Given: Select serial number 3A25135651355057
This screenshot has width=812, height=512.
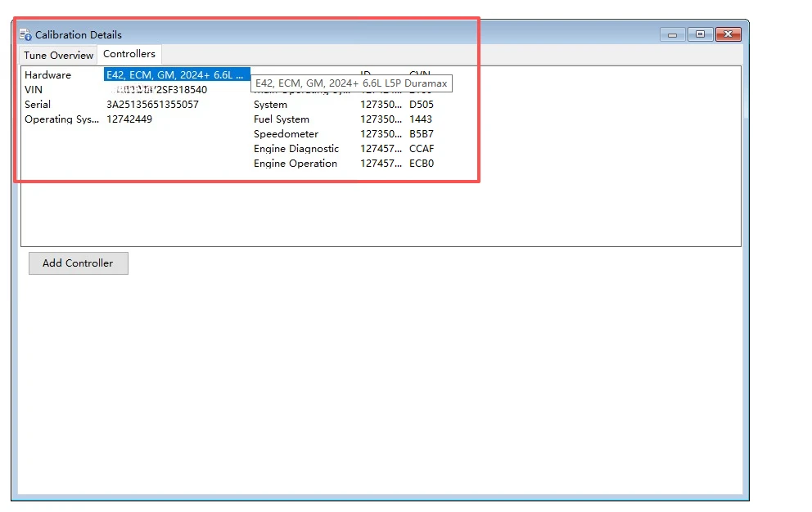Looking at the screenshot, I should tap(153, 105).
